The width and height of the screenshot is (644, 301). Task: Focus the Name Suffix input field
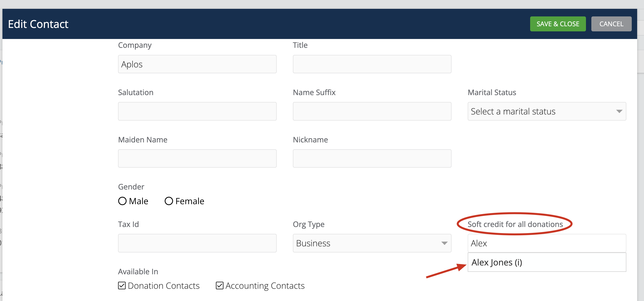click(x=372, y=111)
